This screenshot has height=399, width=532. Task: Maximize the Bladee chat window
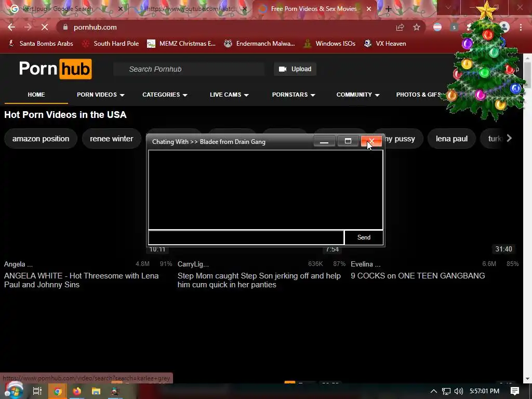pyautogui.click(x=348, y=141)
